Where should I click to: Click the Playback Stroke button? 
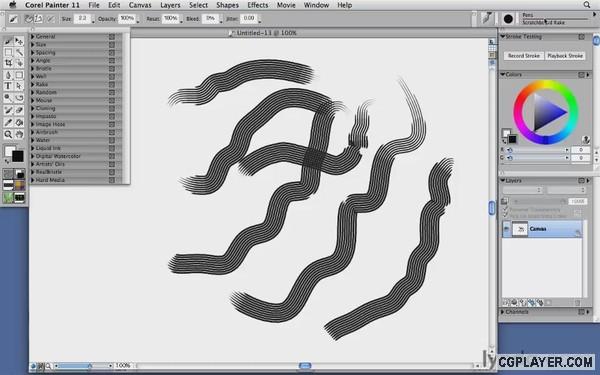[x=565, y=56]
